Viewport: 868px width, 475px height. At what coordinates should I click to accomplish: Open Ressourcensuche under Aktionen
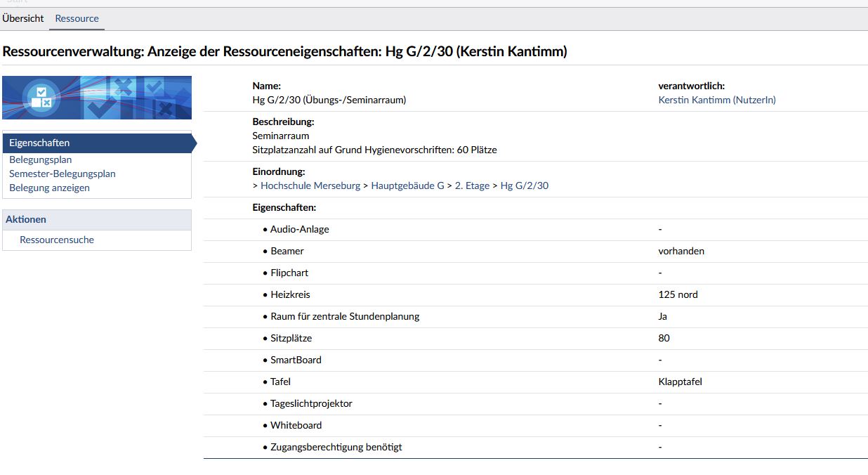[57, 240]
